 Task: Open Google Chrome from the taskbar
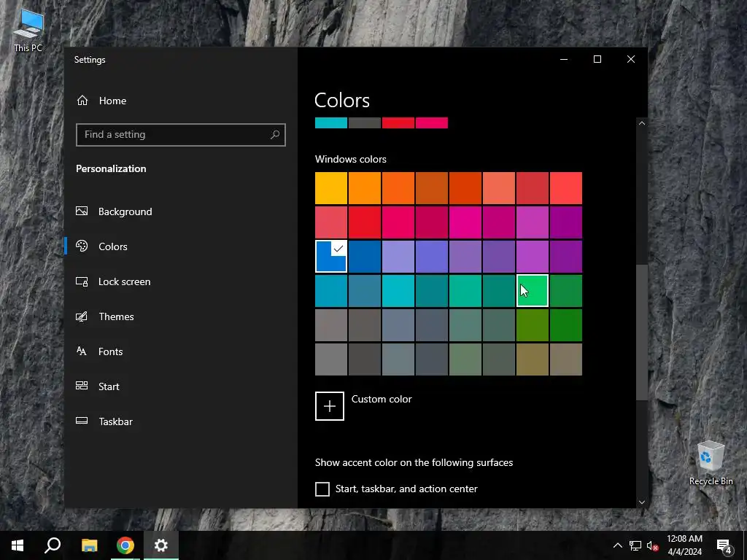pos(125,545)
